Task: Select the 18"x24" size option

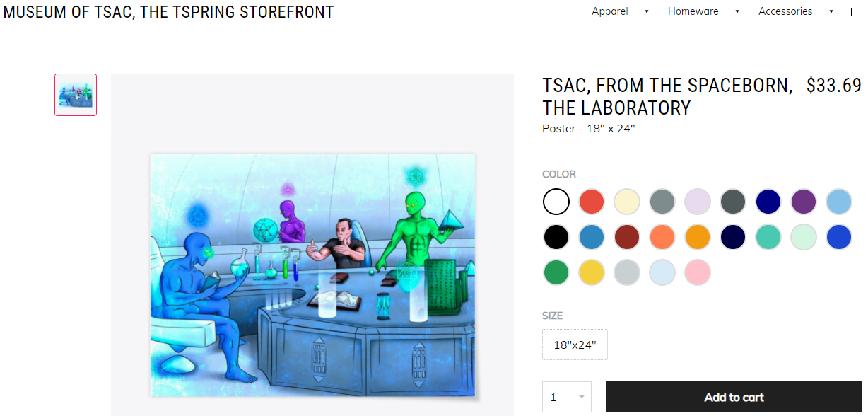Action: click(575, 345)
